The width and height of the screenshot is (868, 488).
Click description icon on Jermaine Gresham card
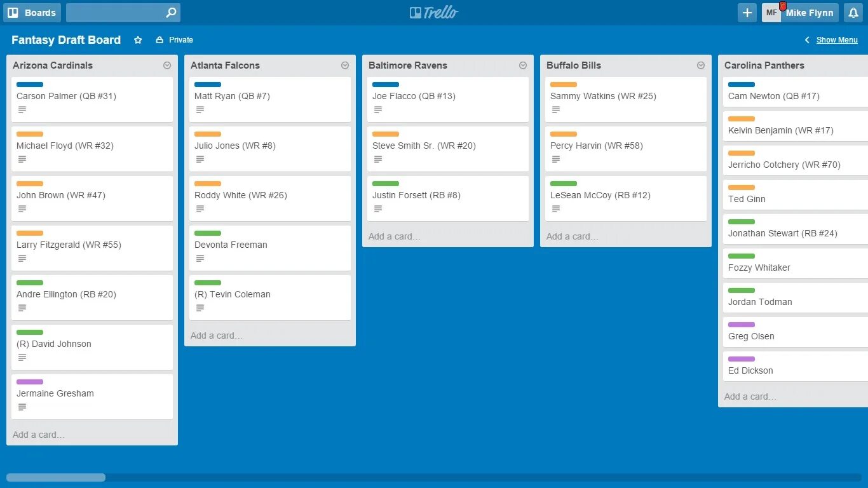click(x=22, y=407)
